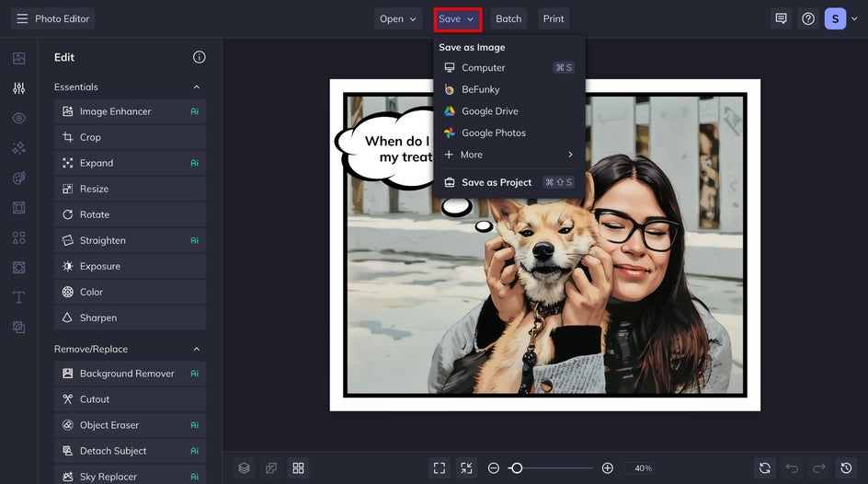Click the Batch button
The image size is (868, 484).
pyautogui.click(x=508, y=18)
